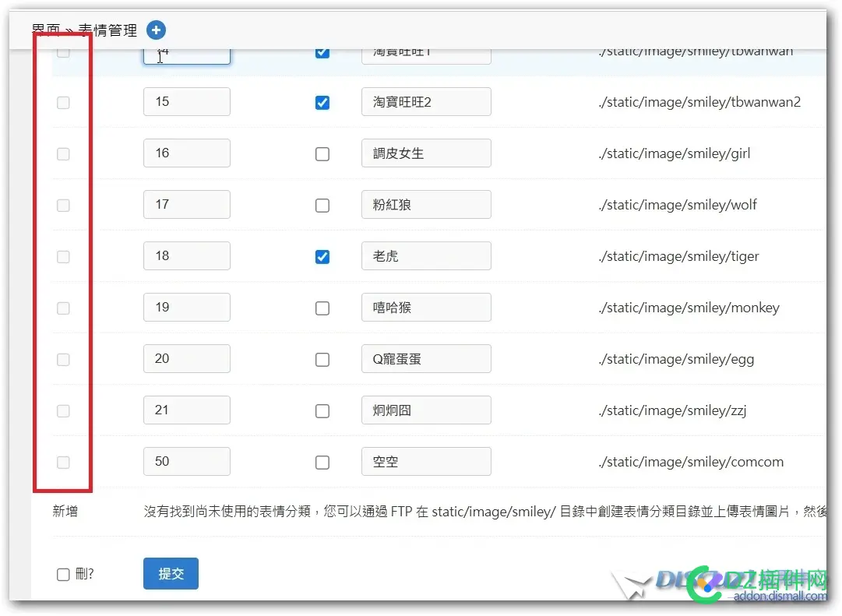Image resolution: width=842 pixels, height=616 pixels.
Task: Enable the checkbox for 嘻哈猴
Action: (x=322, y=308)
